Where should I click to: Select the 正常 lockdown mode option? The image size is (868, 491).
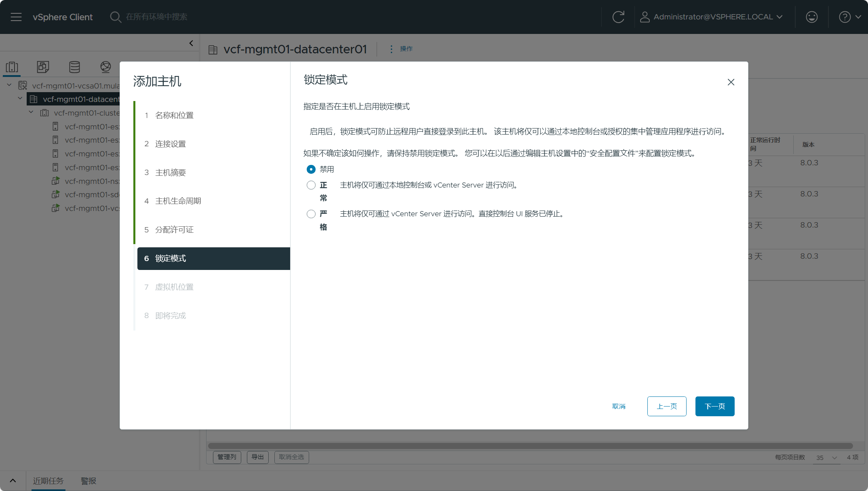pos(311,185)
